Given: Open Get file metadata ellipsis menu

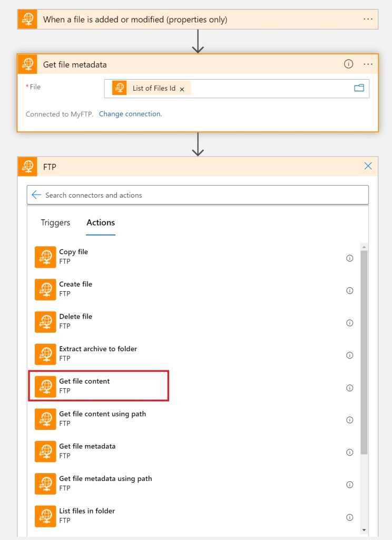Looking at the screenshot, I should tap(368, 64).
